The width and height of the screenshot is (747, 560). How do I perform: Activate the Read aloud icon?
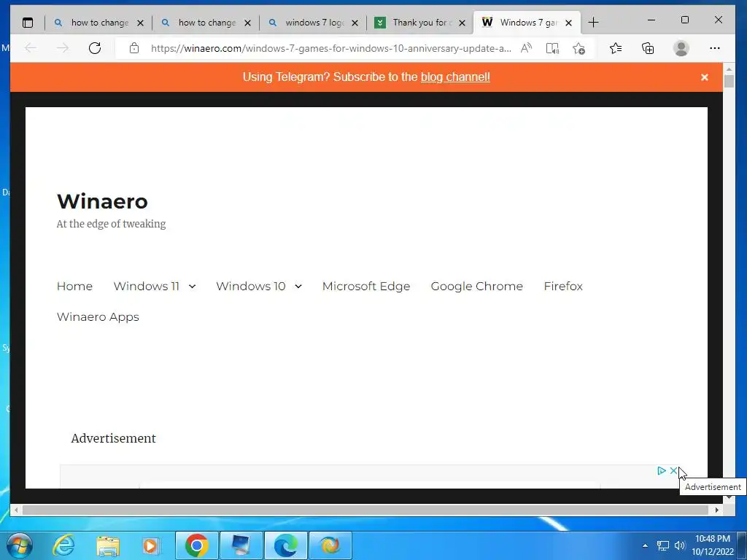click(526, 48)
